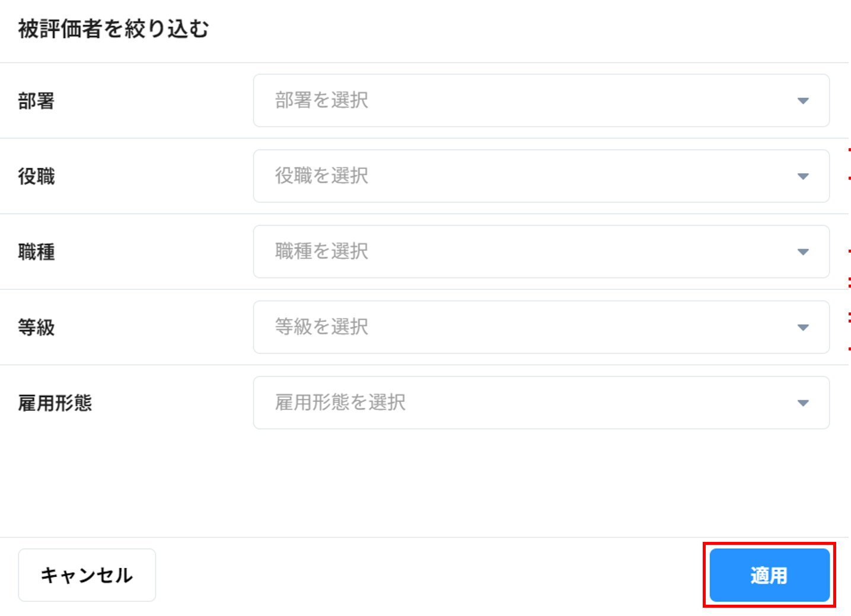851x616 pixels.
Task: Click the 雇用形態 row label
Action: 55,403
